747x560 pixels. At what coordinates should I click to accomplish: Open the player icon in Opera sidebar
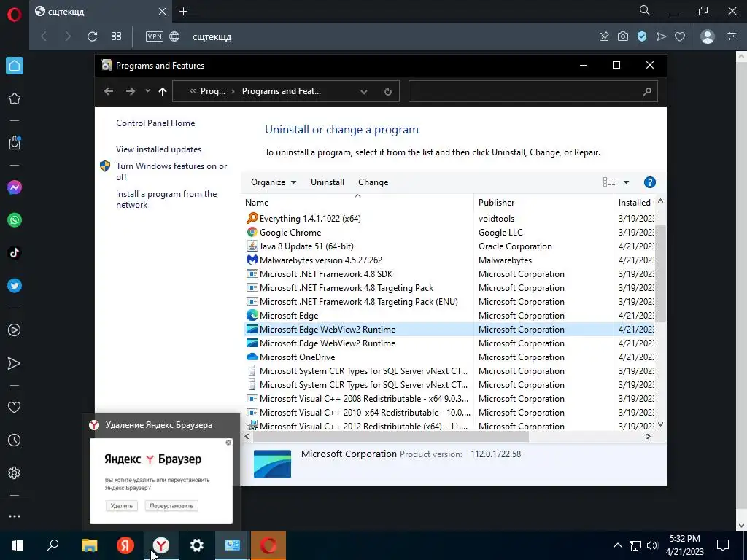point(15,330)
